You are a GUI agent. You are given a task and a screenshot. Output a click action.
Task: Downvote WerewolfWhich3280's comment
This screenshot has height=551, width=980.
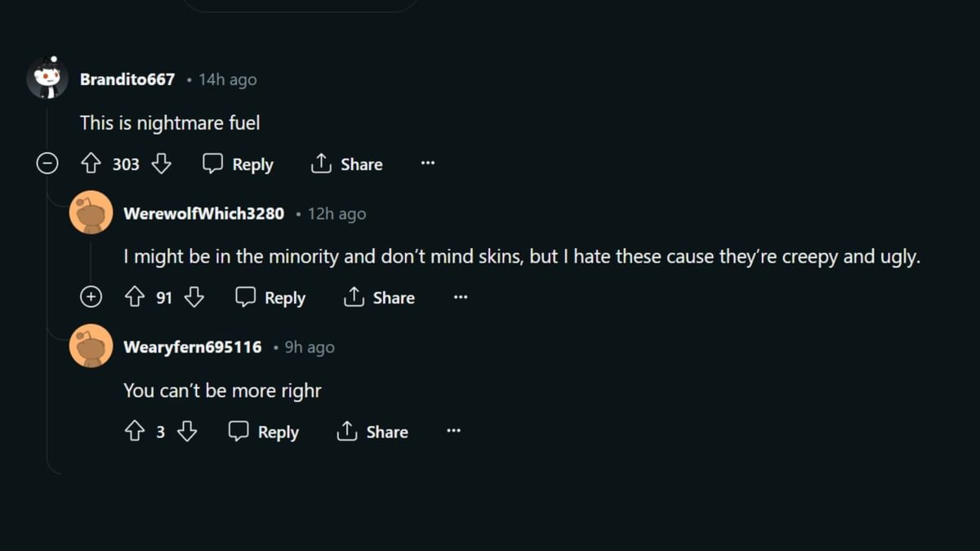coord(194,298)
